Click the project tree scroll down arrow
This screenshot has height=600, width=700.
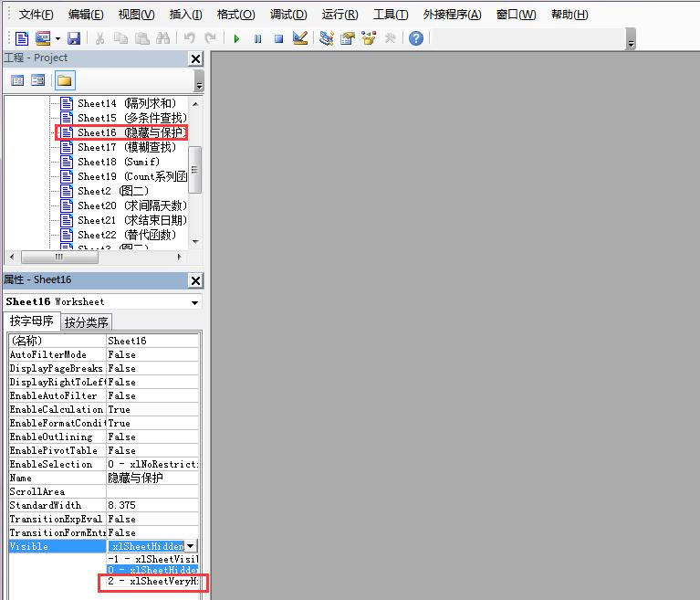click(195, 242)
